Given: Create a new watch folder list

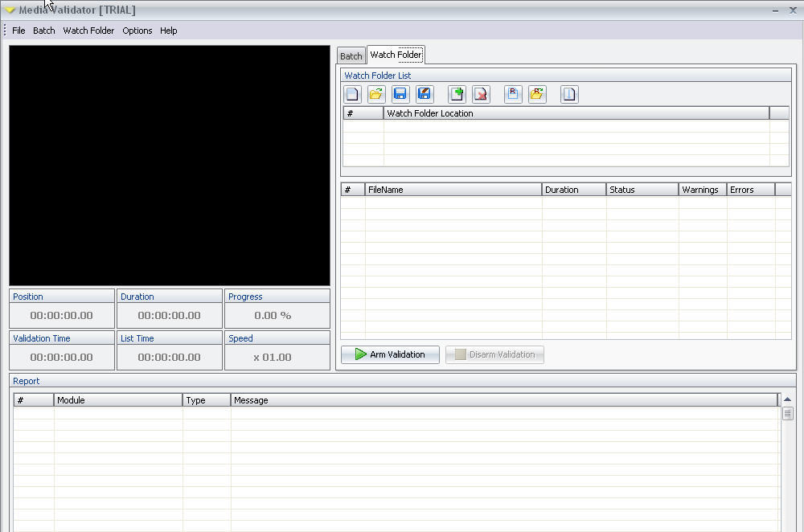Looking at the screenshot, I should pos(352,94).
